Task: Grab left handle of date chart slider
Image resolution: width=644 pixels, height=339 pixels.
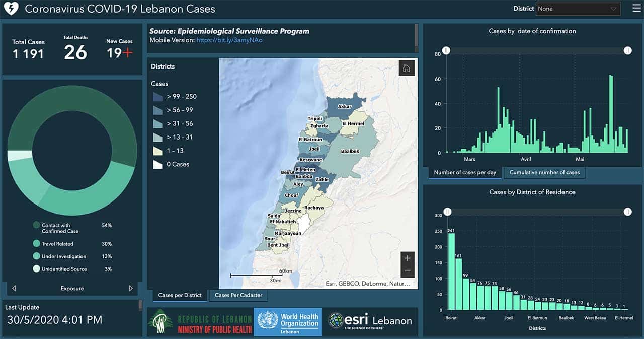Action: pos(446,50)
